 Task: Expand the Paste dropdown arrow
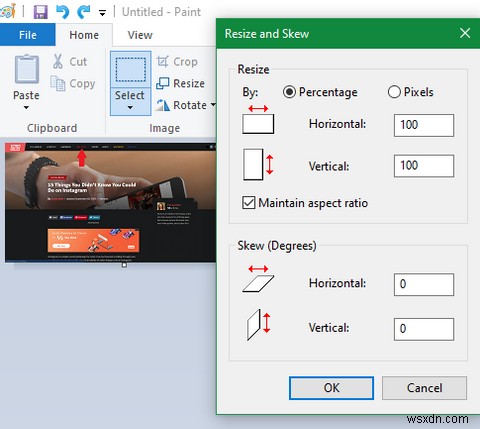(x=26, y=107)
